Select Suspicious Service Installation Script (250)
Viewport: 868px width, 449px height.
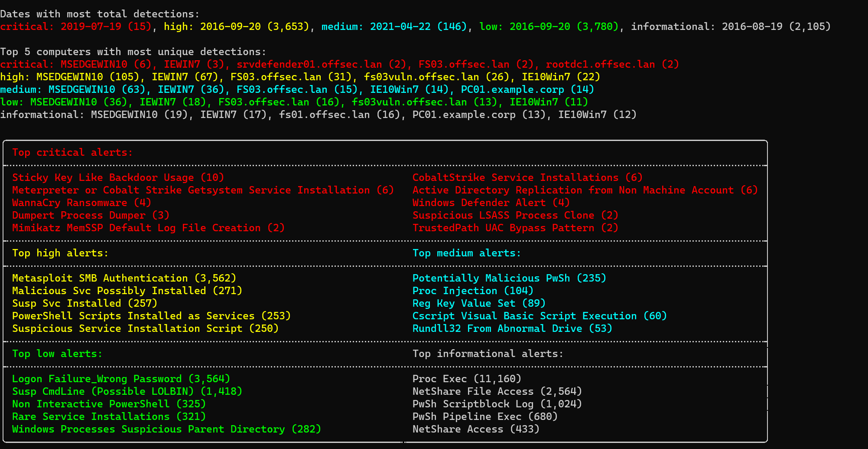pyautogui.click(x=145, y=328)
